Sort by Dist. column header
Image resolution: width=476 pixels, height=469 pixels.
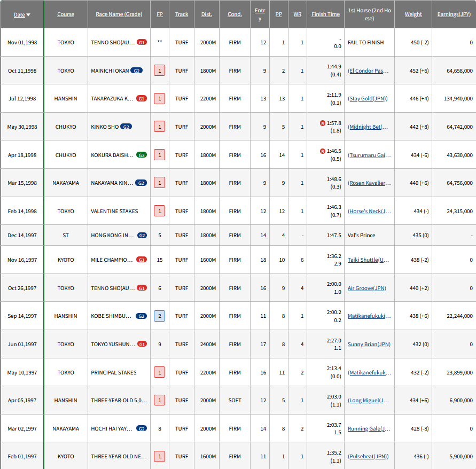click(206, 14)
